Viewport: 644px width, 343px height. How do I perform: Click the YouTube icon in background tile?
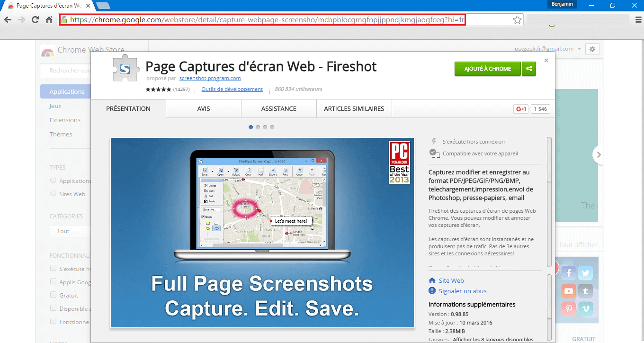[x=568, y=291]
